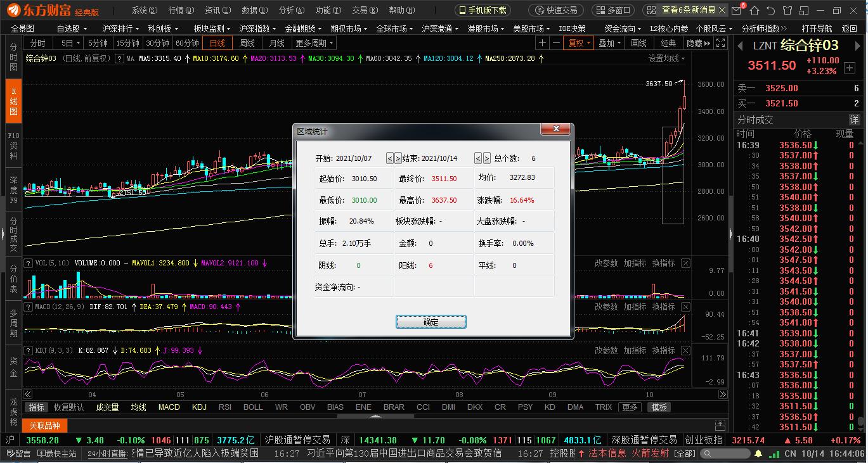This screenshot has width=868, height=463.
Task: Toggle the MACD indicator tab
Action: [169, 407]
